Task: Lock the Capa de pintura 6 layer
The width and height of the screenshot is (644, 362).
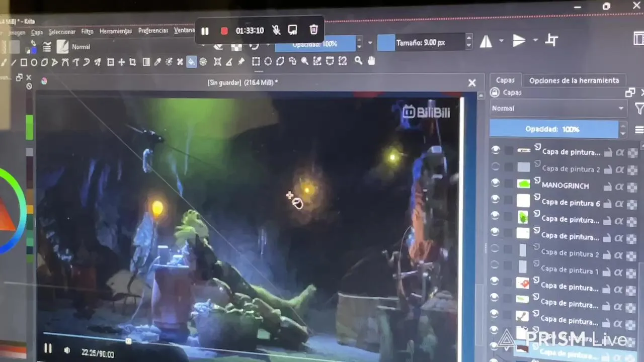Action: click(x=608, y=203)
